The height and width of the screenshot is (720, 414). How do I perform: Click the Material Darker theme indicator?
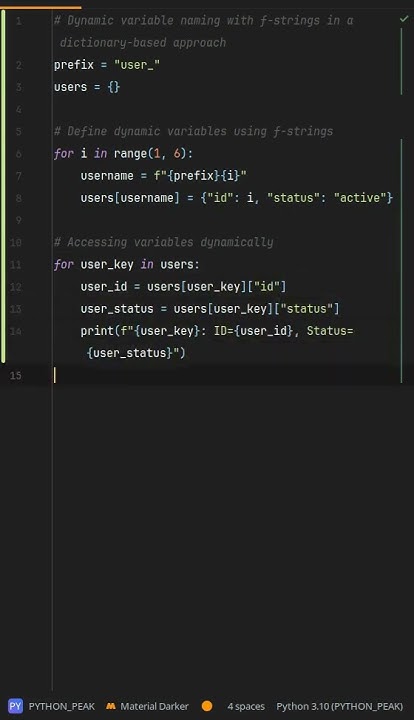[148, 706]
